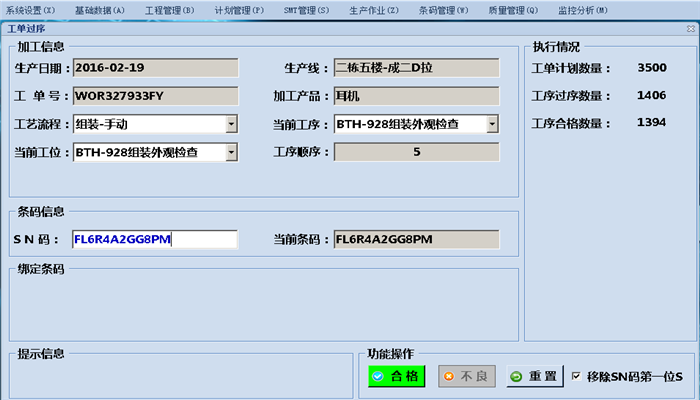Click the 生产日期 field 2016-02-19

(x=155, y=68)
